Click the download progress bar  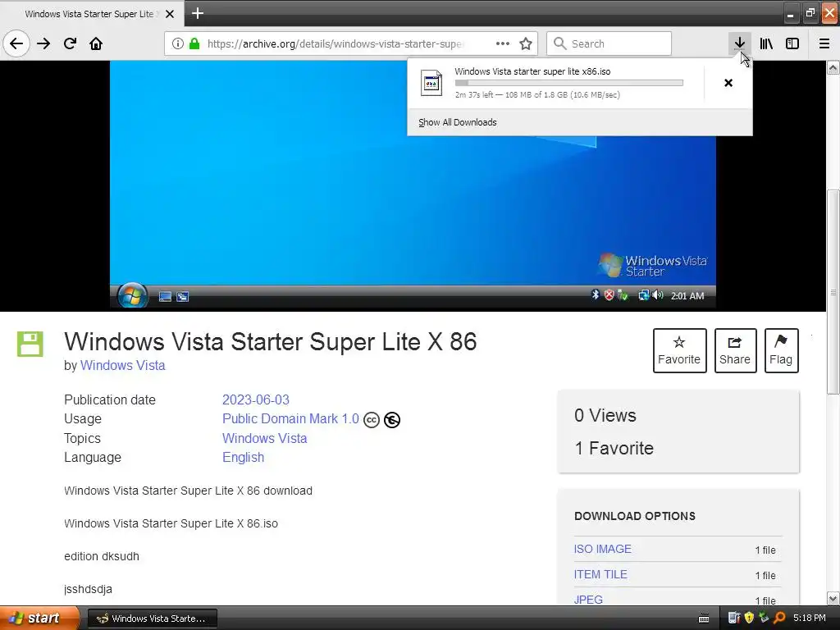[x=569, y=83]
